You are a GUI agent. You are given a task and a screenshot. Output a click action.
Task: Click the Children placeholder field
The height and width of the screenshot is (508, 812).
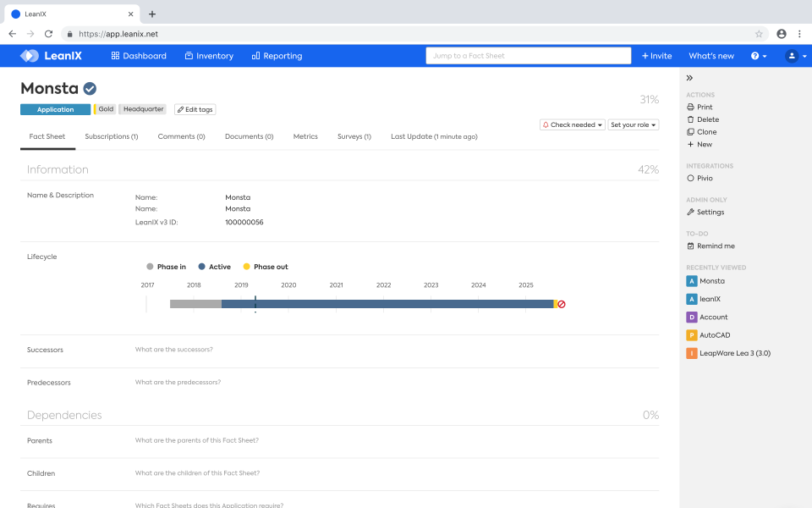pyautogui.click(x=197, y=472)
